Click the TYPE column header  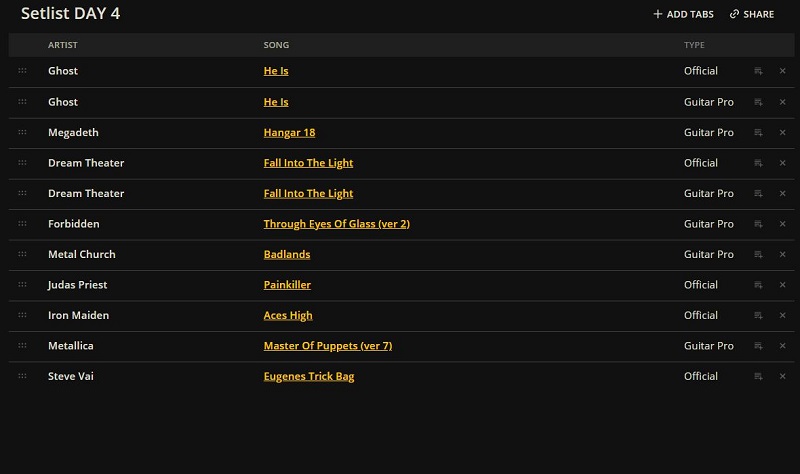pyautogui.click(x=694, y=45)
